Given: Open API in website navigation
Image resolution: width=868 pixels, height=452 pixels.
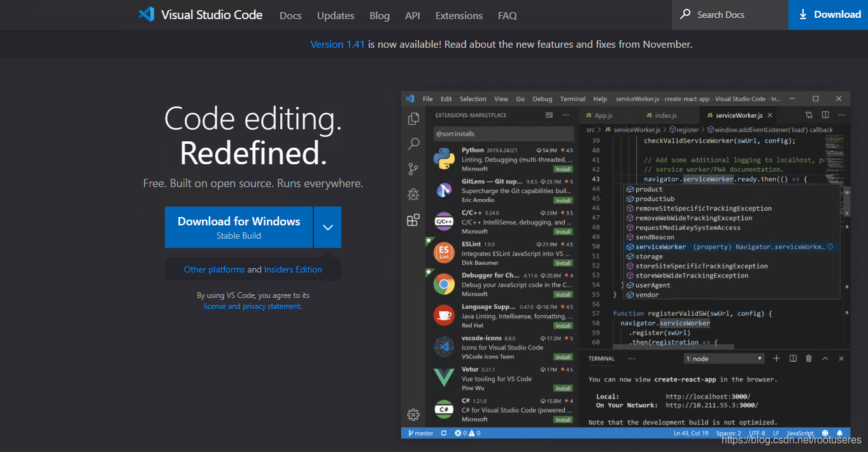Looking at the screenshot, I should pyautogui.click(x=413, y=15).
